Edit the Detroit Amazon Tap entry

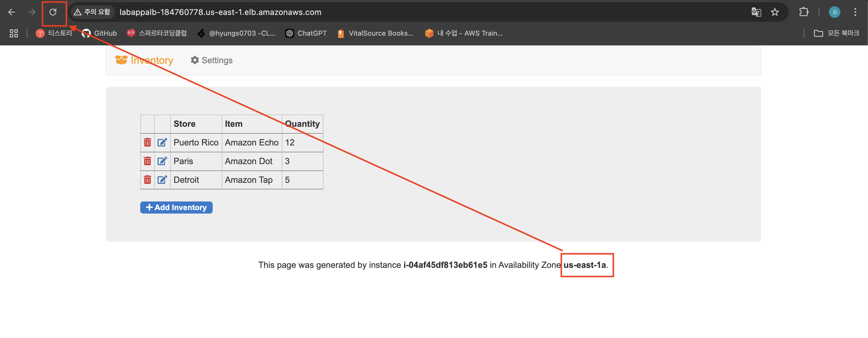point(162,180)
